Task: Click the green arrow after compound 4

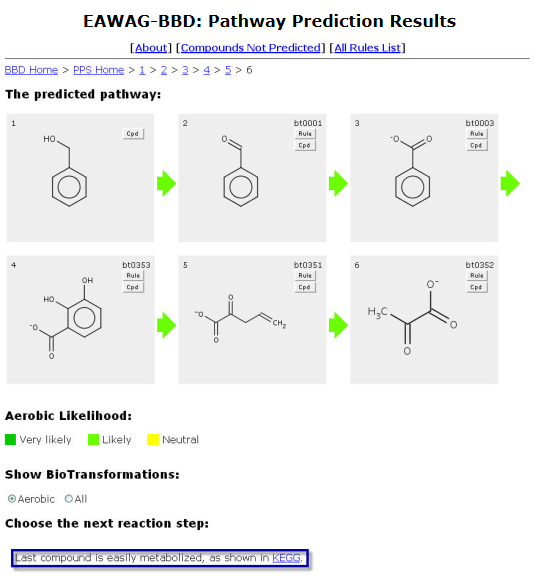Action: coord(166,325)
